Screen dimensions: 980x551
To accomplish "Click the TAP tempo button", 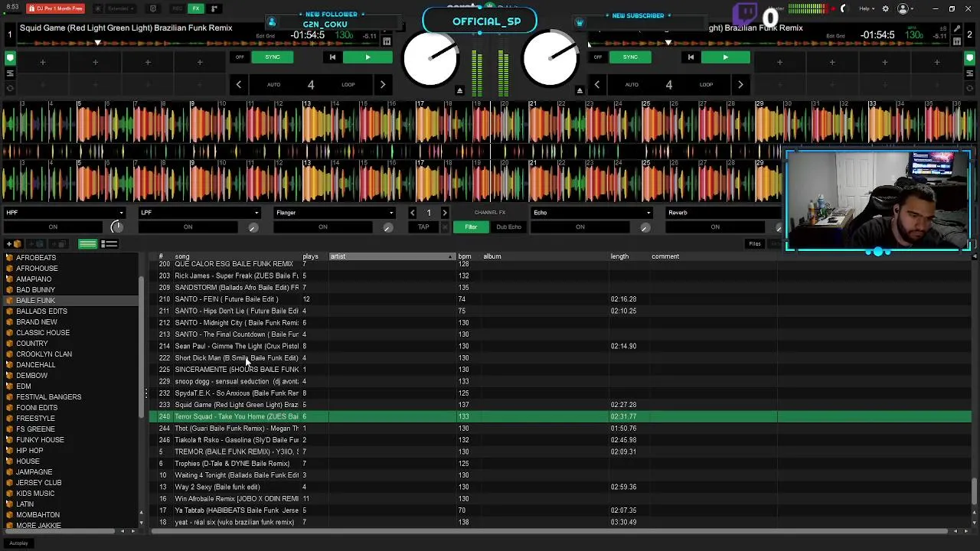I will [x=423, y=227].
